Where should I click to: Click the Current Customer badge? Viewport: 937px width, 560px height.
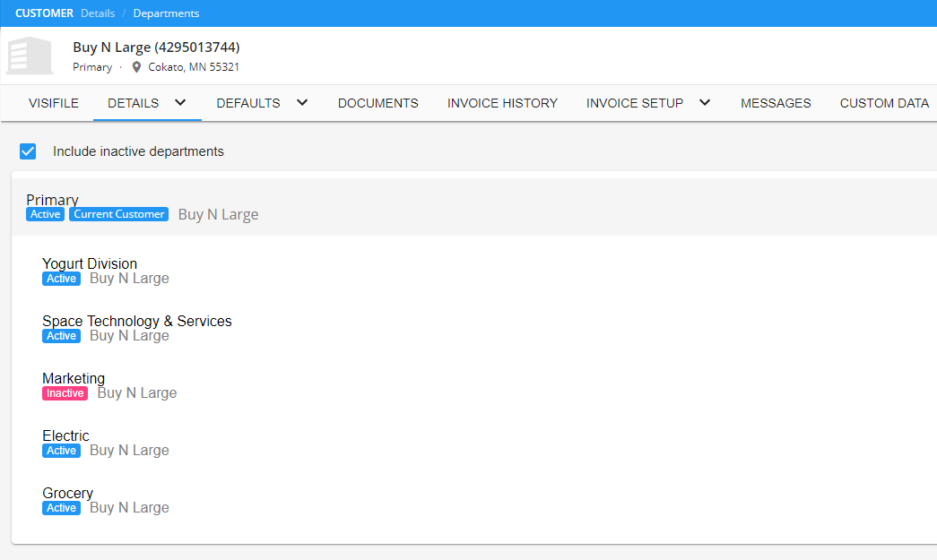pos(119,214)
